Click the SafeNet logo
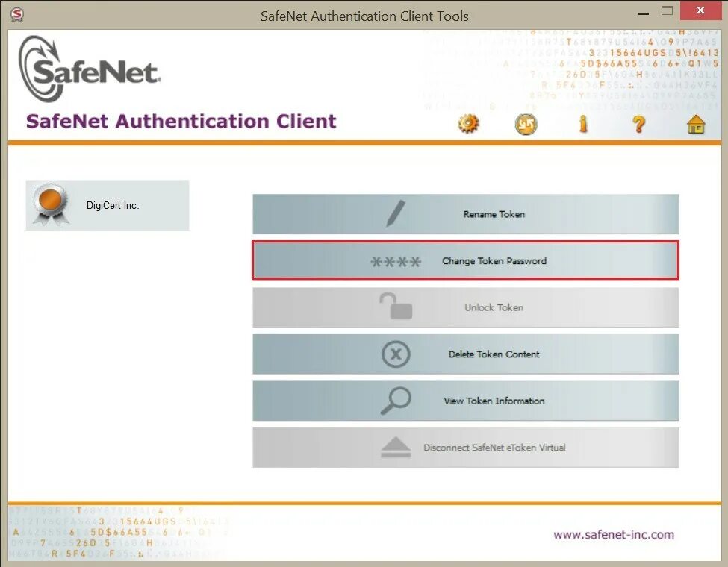 pyautogui.click(x=90, y=69)
